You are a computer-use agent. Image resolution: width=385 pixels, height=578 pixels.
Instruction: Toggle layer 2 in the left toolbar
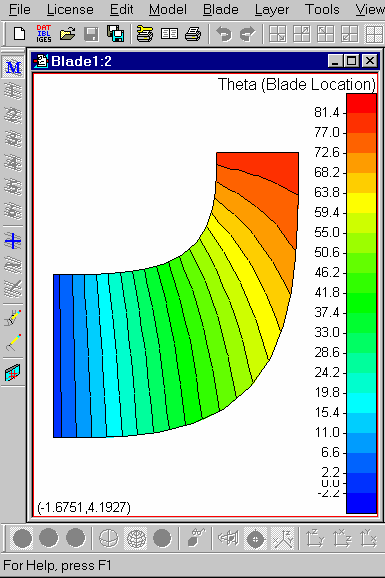click(13, 115)
